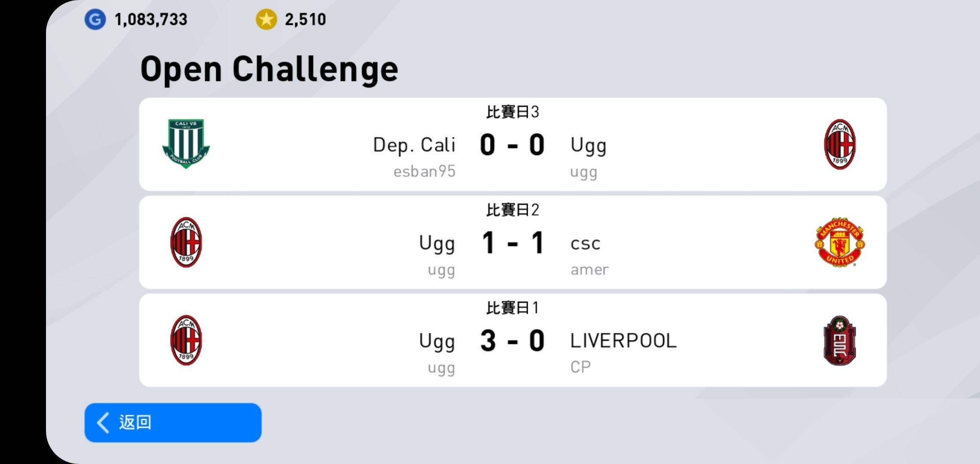
Task: Click the blue GP coin icon
Action: click(x=95, y=19)
